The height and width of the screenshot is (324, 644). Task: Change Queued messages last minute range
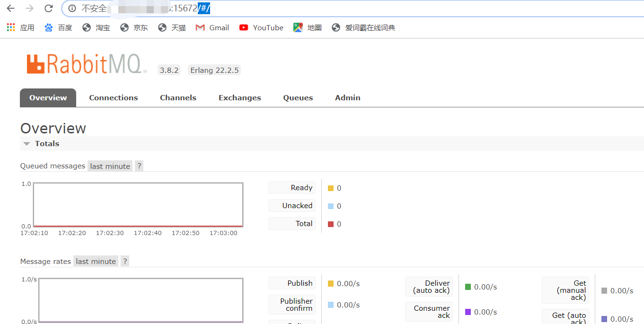click(x=110, y=166)
